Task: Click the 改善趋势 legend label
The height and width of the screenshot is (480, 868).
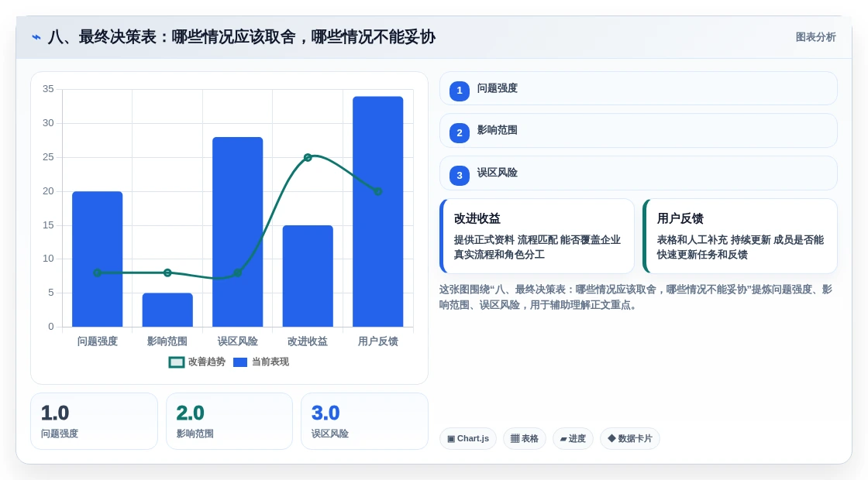Action: pyautogui.click(x=207, y=362)
